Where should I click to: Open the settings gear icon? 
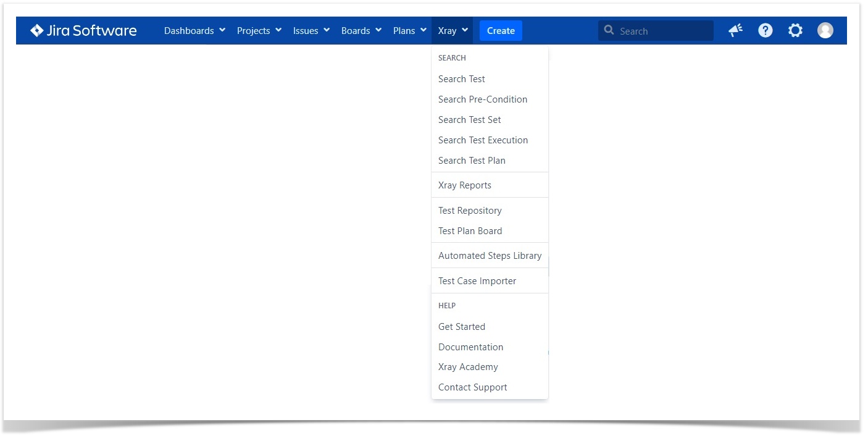coord(795,30)
